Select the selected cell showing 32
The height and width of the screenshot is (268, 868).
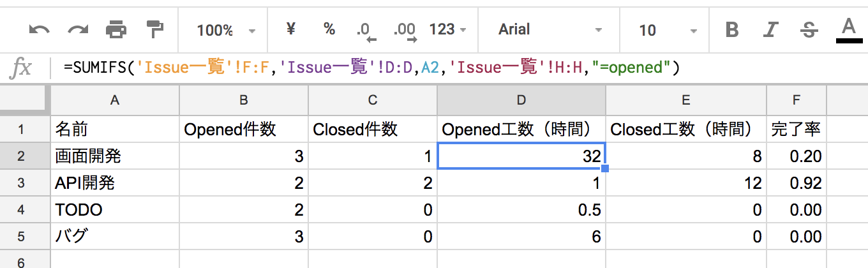[521, 156]
